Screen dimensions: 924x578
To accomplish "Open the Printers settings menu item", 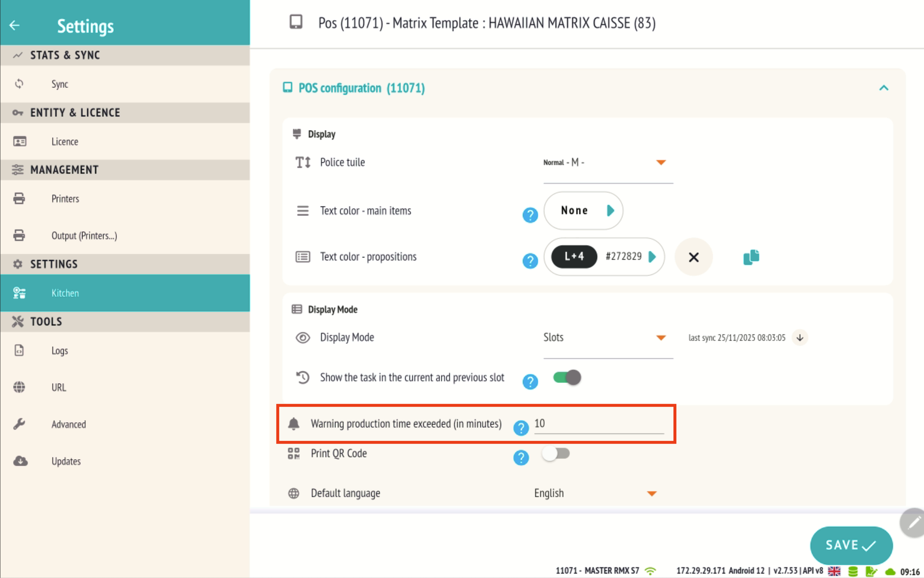I will (65, 199).
